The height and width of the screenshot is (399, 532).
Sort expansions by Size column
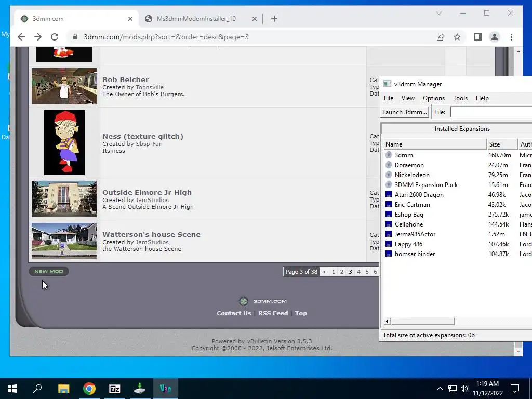point(502,144)
